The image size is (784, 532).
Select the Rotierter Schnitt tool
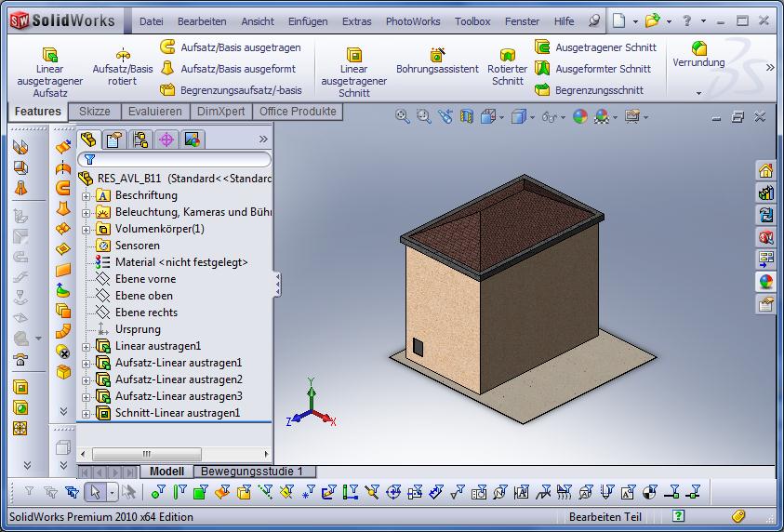[x=507, y=67]
